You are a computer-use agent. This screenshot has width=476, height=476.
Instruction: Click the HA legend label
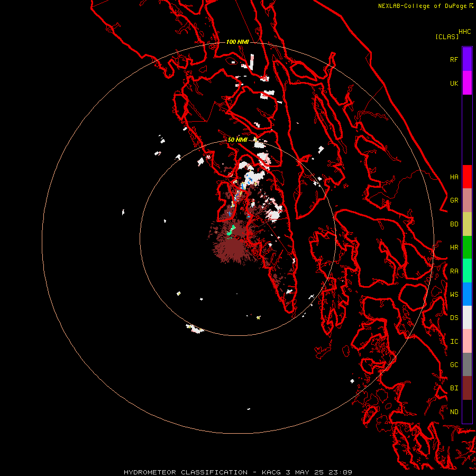click(x=454, y=177)
